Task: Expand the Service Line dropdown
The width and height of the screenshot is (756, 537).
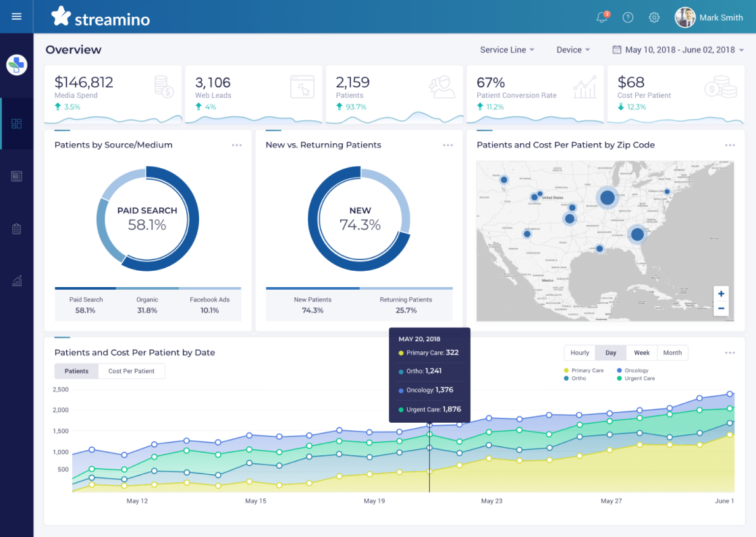Action: [507, 50]
